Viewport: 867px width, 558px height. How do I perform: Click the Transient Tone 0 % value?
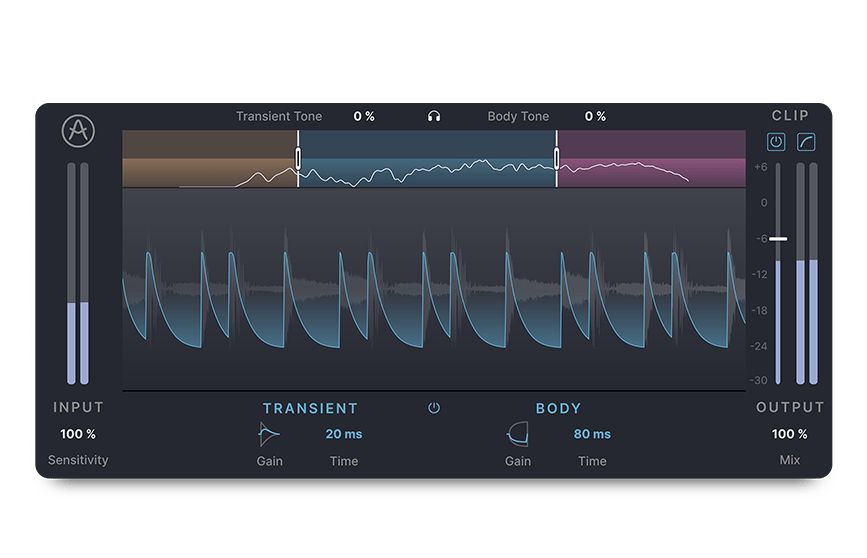click(364, 116)
